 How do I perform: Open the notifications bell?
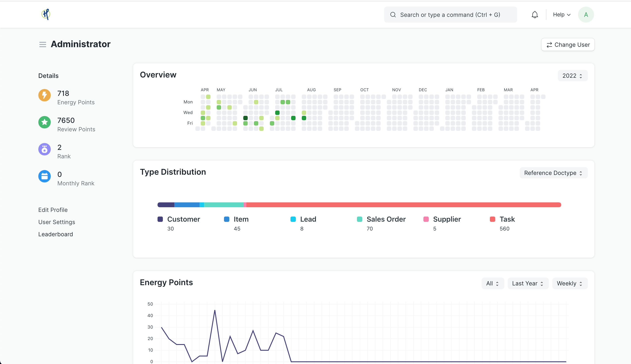[x=534, y=15]
